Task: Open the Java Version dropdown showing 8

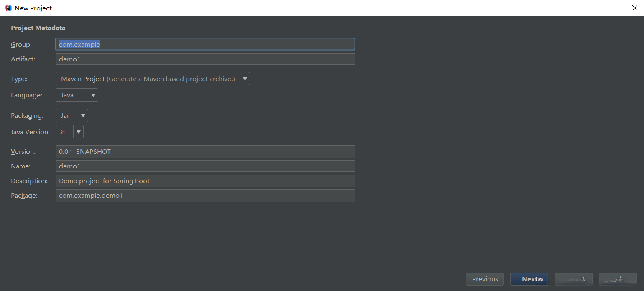Action: [x=69, y=132]
